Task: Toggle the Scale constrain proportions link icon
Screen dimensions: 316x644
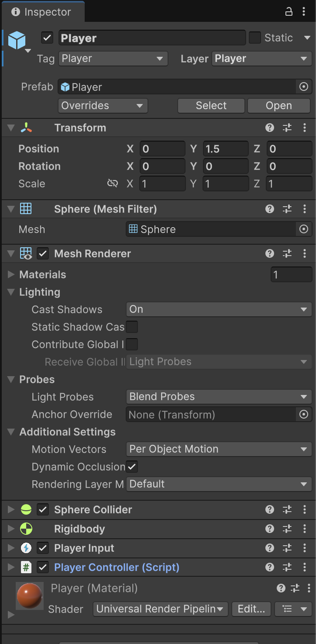Action: pyautogui.click(x=113, y=184)
